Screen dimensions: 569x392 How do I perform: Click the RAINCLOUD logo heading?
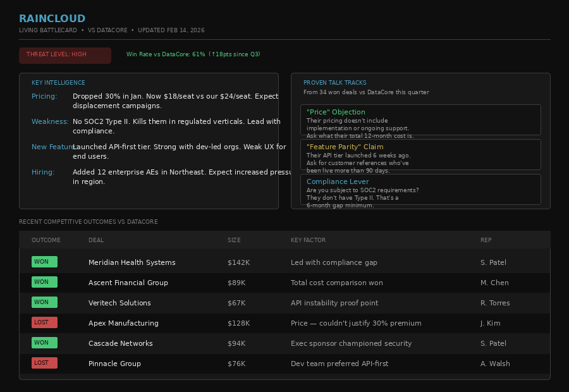pos(52,18)
